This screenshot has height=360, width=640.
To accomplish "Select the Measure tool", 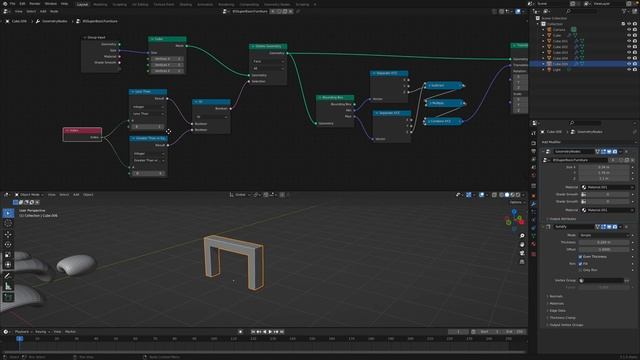I will (x=8, y=286).
